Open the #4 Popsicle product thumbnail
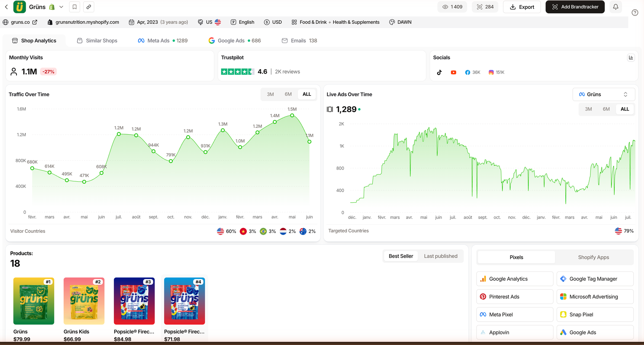The height and width of the screenshot is (345, 644). point(185,301)
